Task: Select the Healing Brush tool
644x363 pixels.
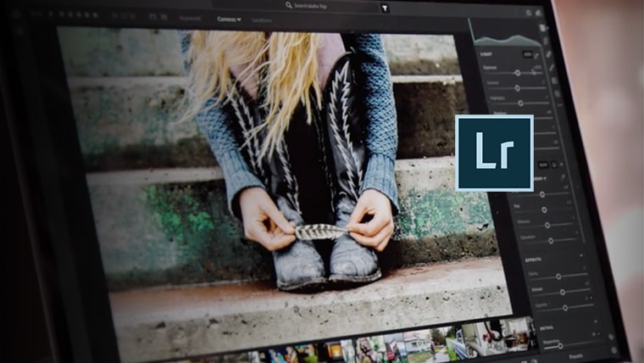Action: click(549, 54)
